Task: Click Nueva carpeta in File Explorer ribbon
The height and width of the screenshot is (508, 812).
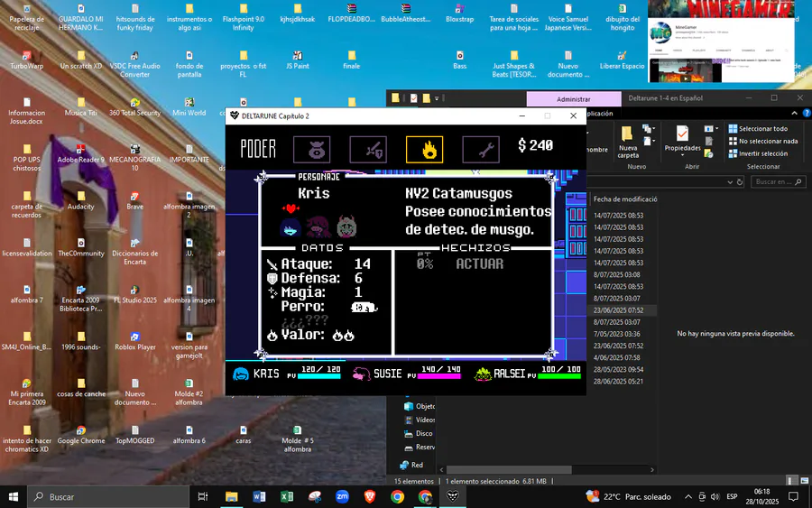Action: [x=628, y=142]
